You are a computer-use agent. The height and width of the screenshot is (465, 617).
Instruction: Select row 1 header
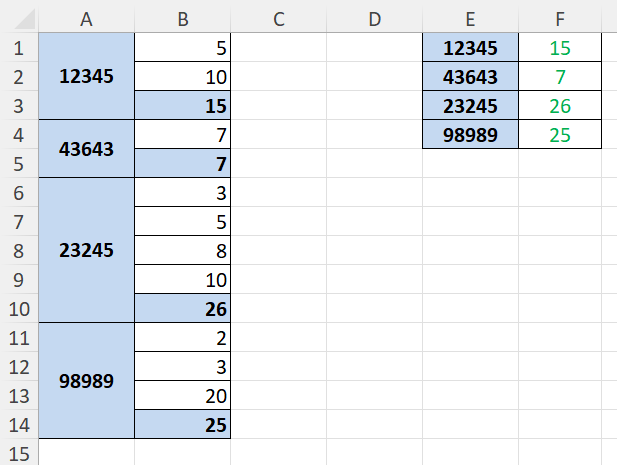point(19,47)
